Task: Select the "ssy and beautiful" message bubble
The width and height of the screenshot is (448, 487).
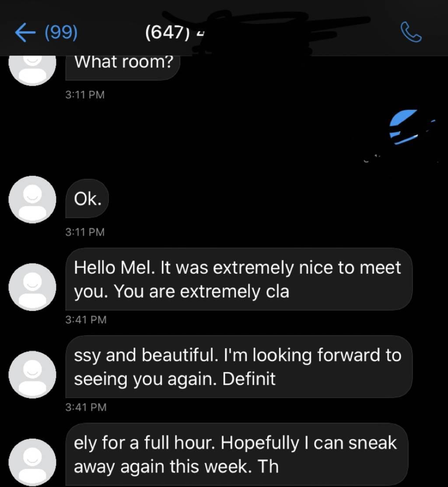Action: [238, 367]
